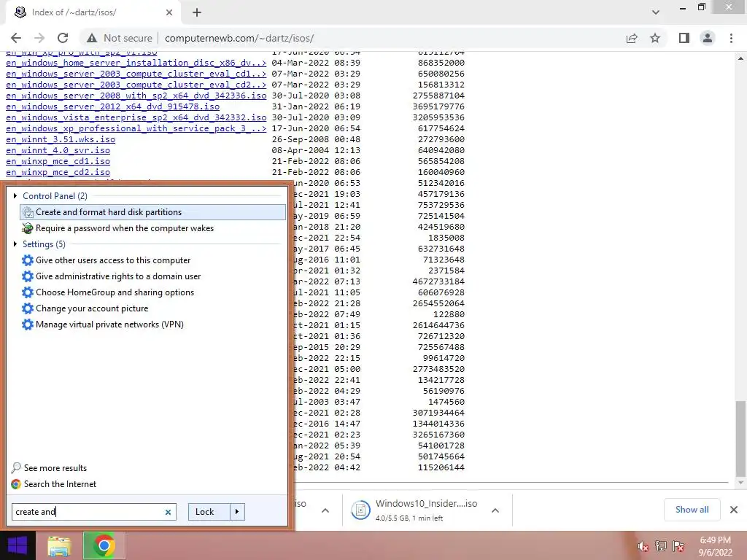Open the Chrome side panel icon
Viewport: 747px width, 560px height.
(684, 38)
